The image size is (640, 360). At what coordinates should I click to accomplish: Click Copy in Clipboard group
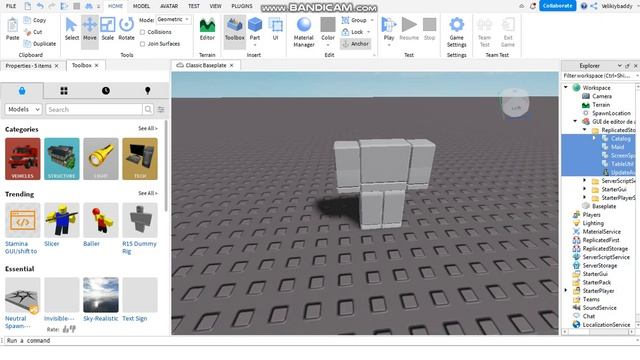point(35,20)
